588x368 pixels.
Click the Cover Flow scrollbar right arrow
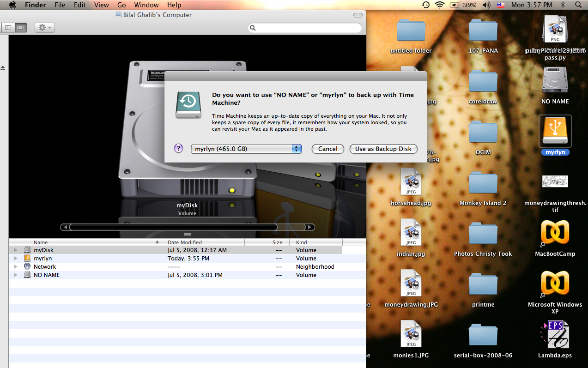click(x=310, y=227)
